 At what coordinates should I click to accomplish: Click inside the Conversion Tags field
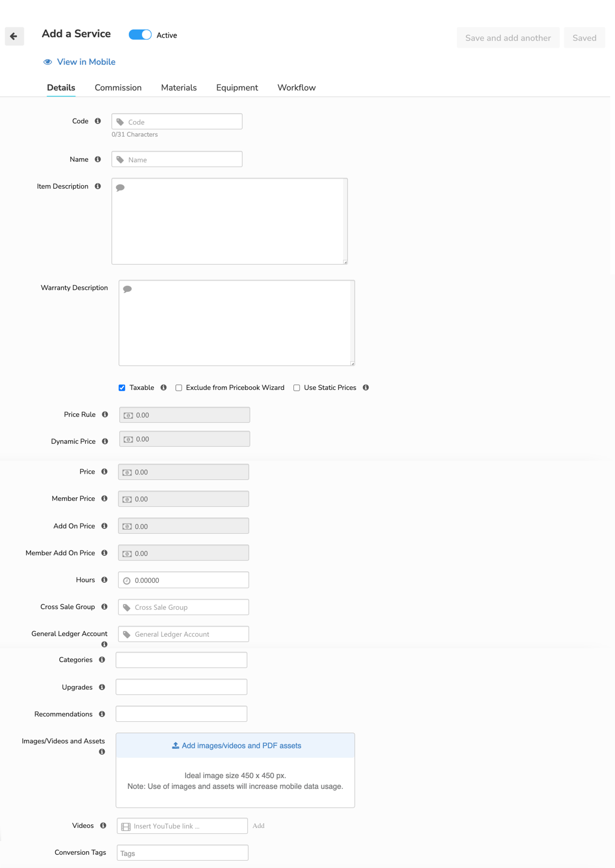181,852
